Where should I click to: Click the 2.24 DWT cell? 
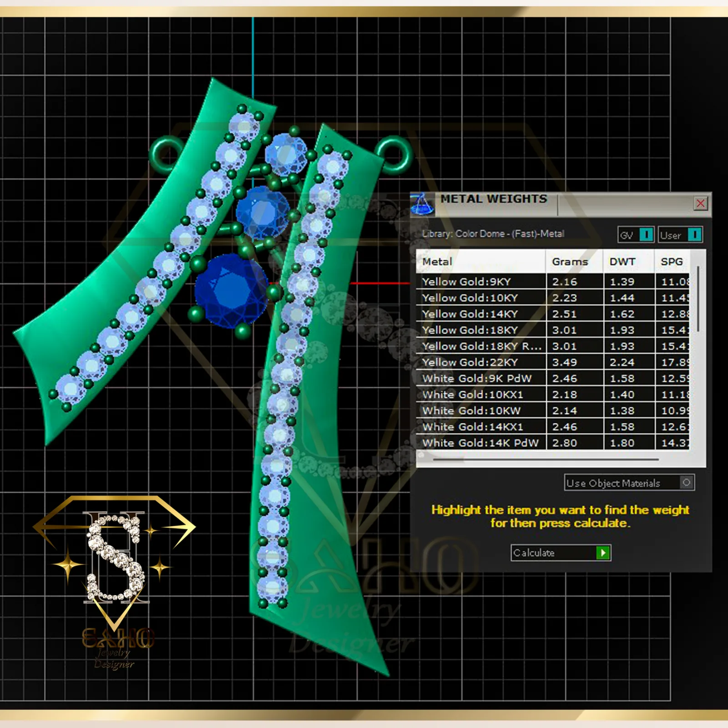coord(629,362)
